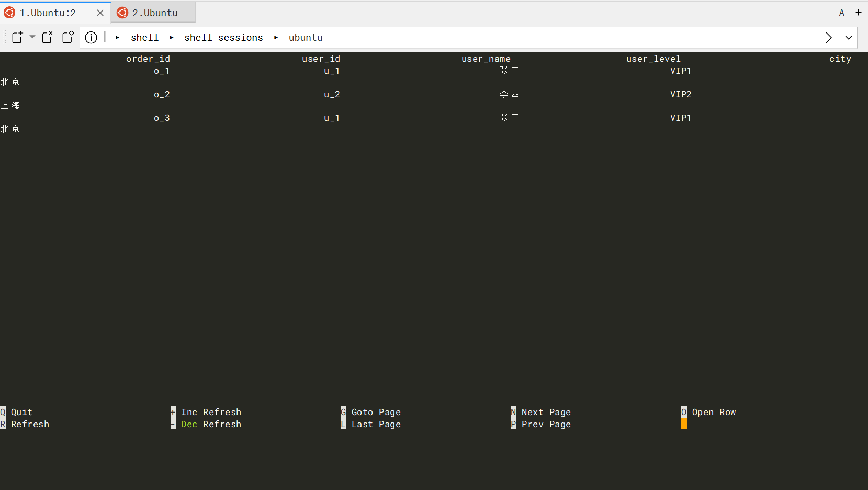Click the N key badge beside Next Page

click(x=513, y=412)
